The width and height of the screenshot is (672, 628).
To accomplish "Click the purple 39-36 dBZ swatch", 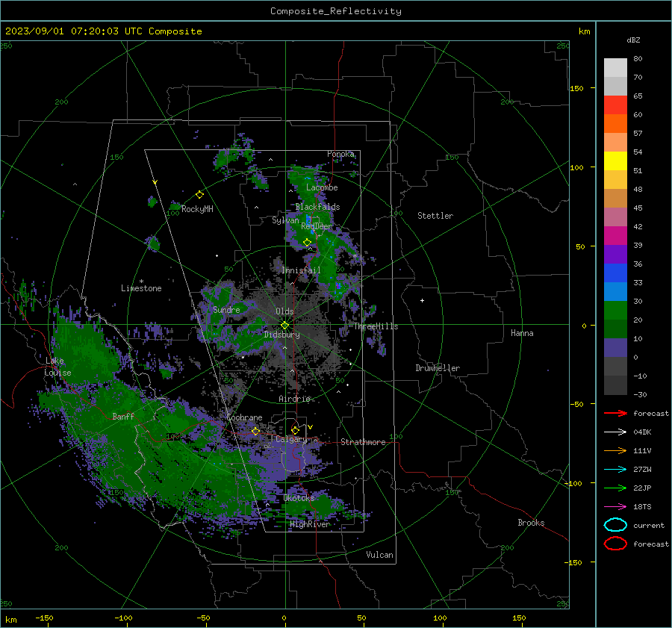I will 615,254.
